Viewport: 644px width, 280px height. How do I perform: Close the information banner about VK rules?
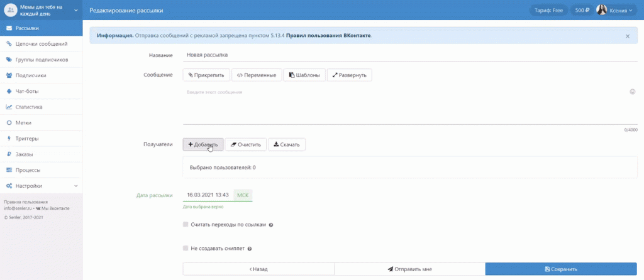coord(627,36)
